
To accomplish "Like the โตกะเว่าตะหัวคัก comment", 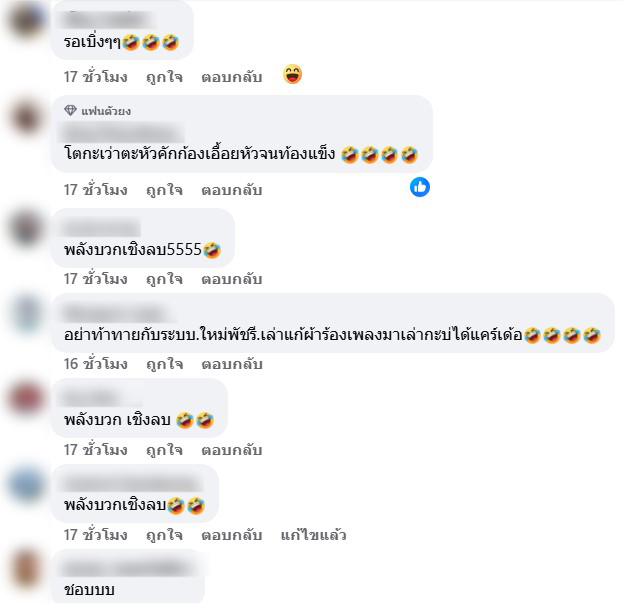I will [164, 190].
